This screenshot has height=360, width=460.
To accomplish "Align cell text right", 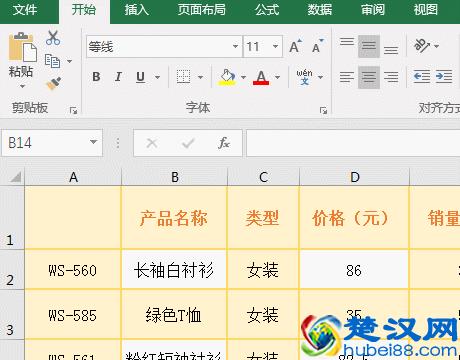I will (x=391, y=77).
